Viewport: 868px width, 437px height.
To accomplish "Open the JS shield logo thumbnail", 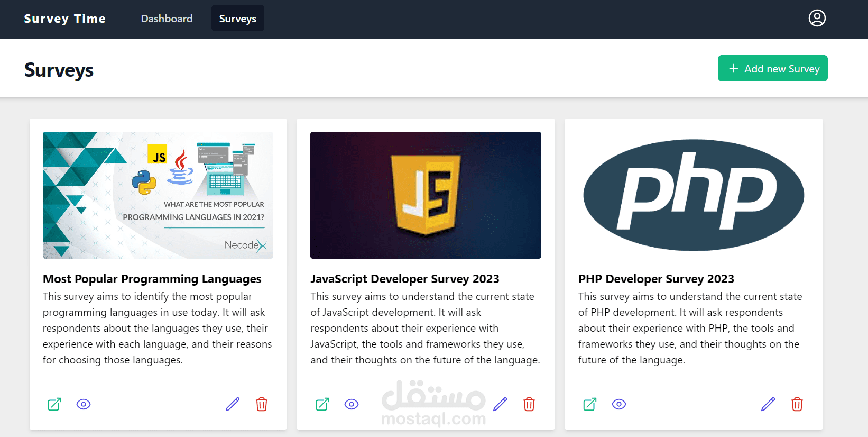I will (426, 195).
